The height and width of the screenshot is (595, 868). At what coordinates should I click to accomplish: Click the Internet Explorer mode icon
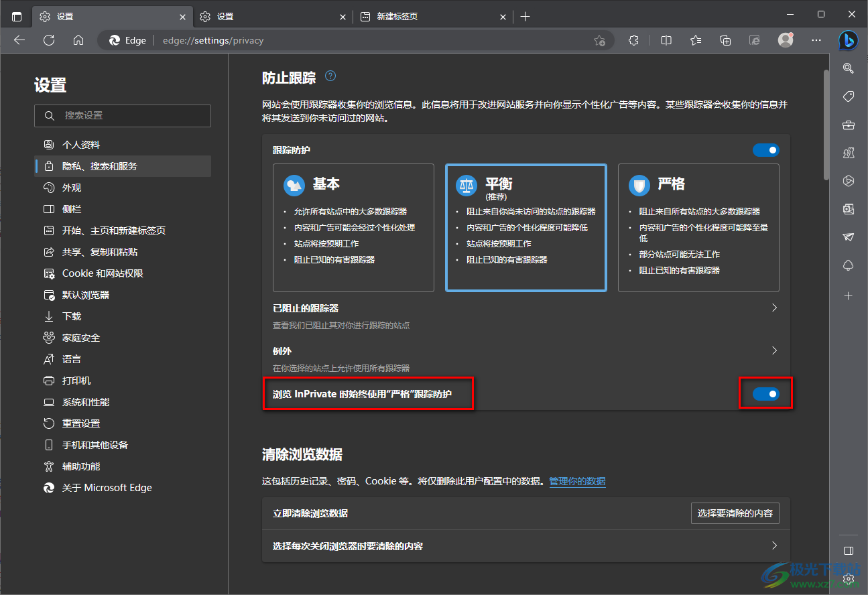(755, 40)
